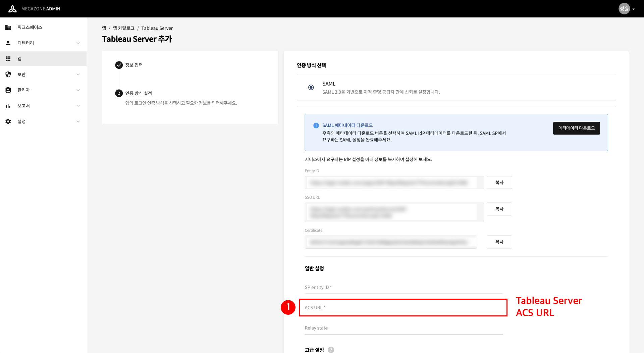Click the 인증 방식 선택 heading

click(311, 65)
